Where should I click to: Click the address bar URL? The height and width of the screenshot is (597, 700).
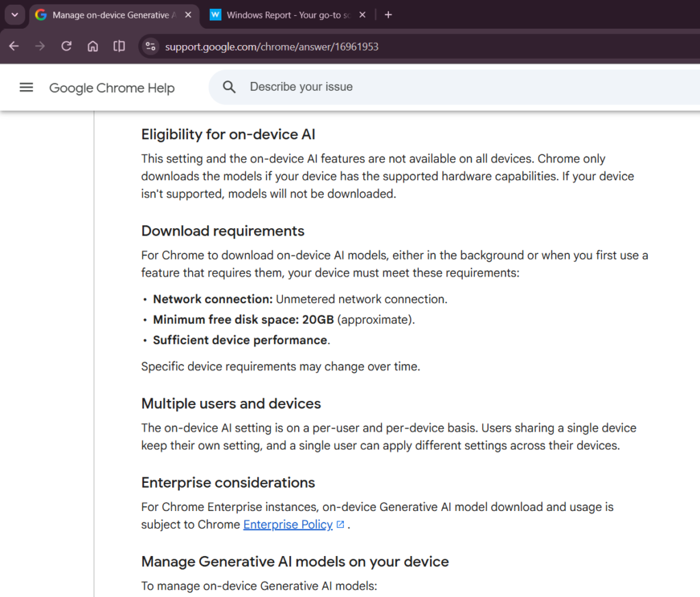271,47
